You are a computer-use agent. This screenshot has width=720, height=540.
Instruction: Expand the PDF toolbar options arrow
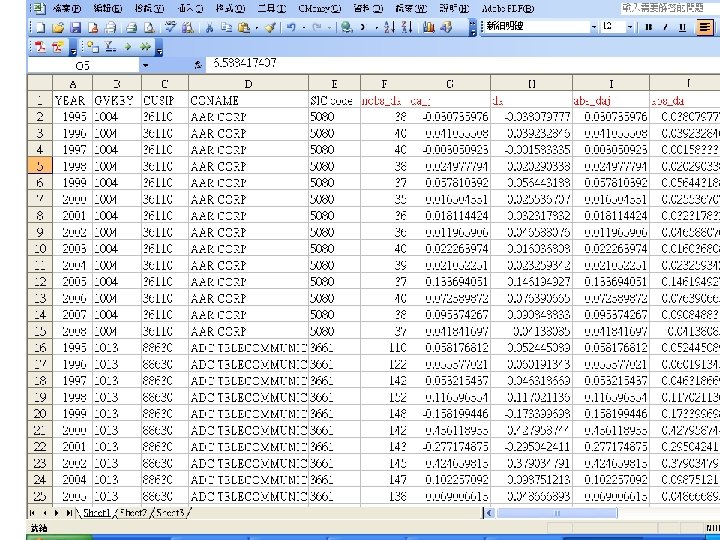tap(73, 48)
